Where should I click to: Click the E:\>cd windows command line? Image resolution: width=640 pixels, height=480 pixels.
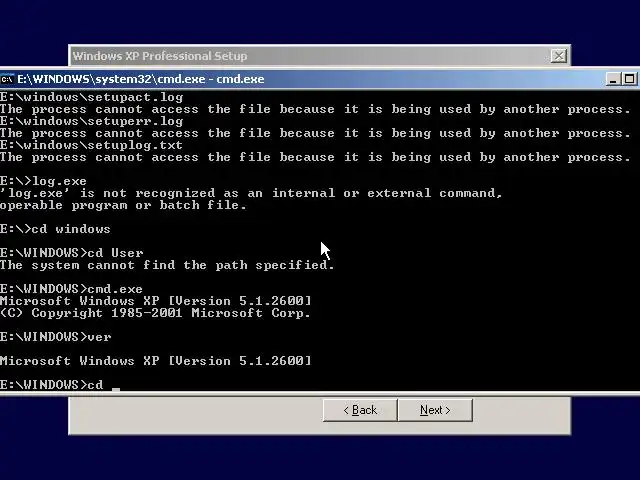[x=55, y=229]
